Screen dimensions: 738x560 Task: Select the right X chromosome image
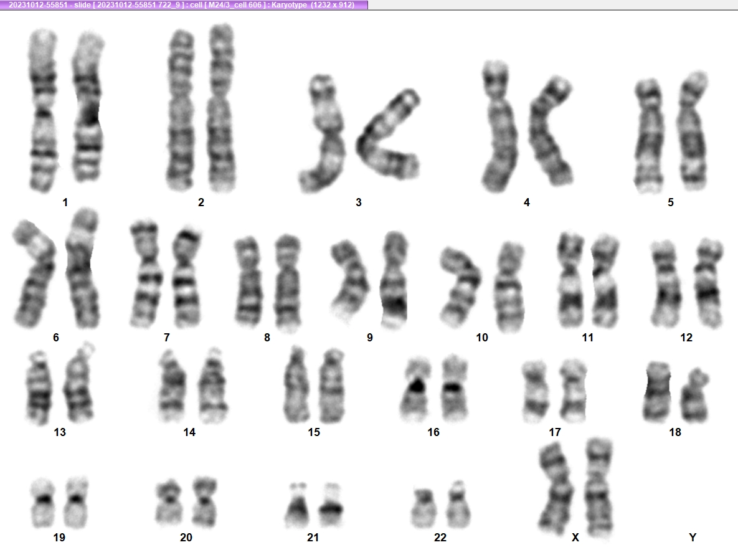point(599,488)
